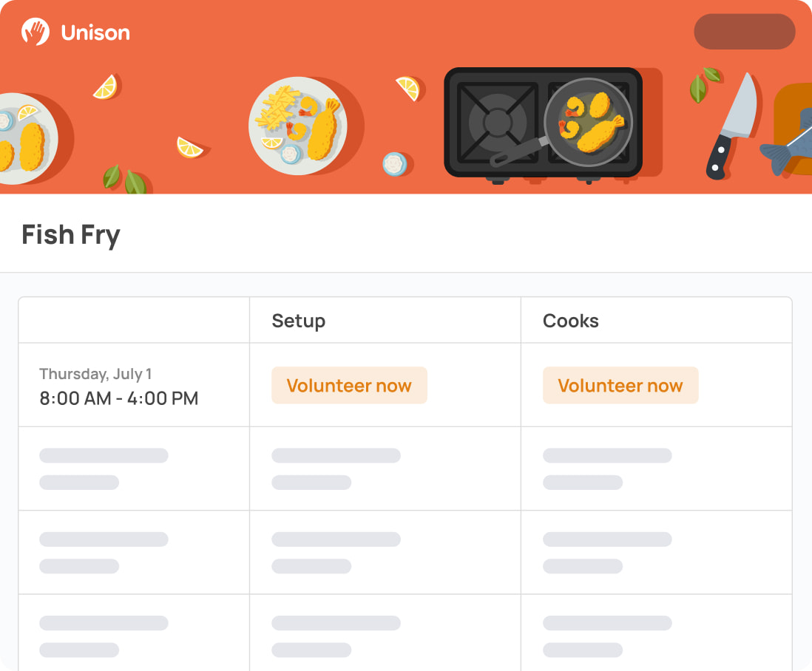
Task: Click the green leaves near the knife
Action: click(703, 84)
